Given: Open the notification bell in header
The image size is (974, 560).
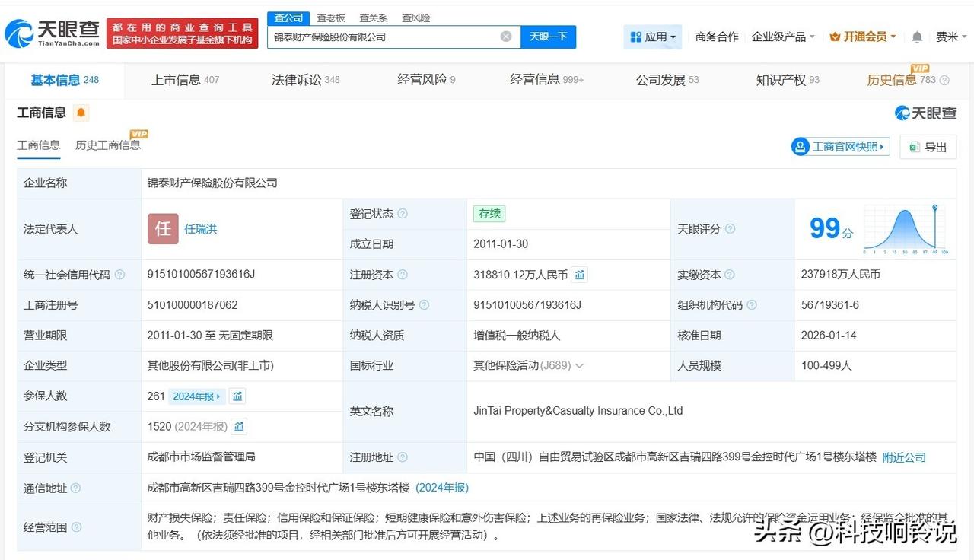Looking at the screenshot, I should (917, 37).
